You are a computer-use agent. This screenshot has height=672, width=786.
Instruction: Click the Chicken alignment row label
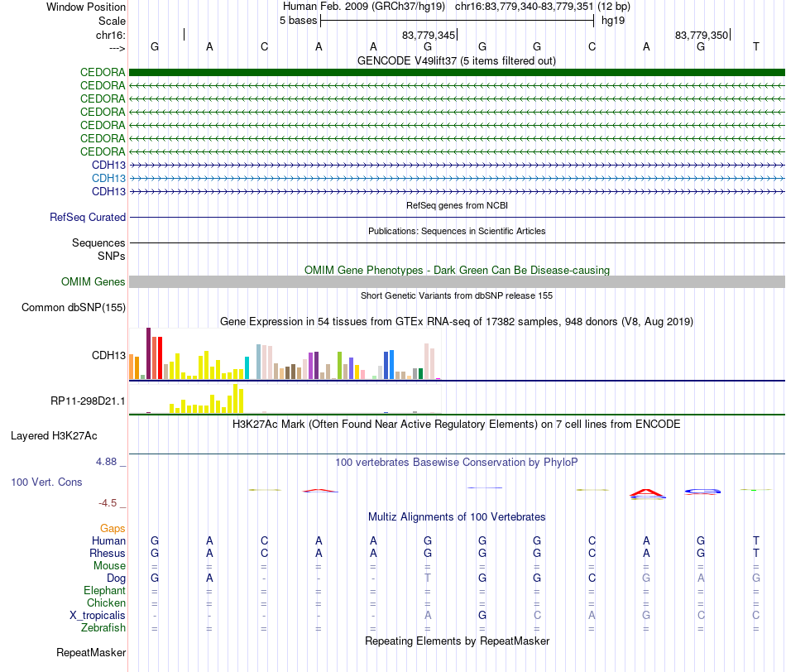click(106, 602)
